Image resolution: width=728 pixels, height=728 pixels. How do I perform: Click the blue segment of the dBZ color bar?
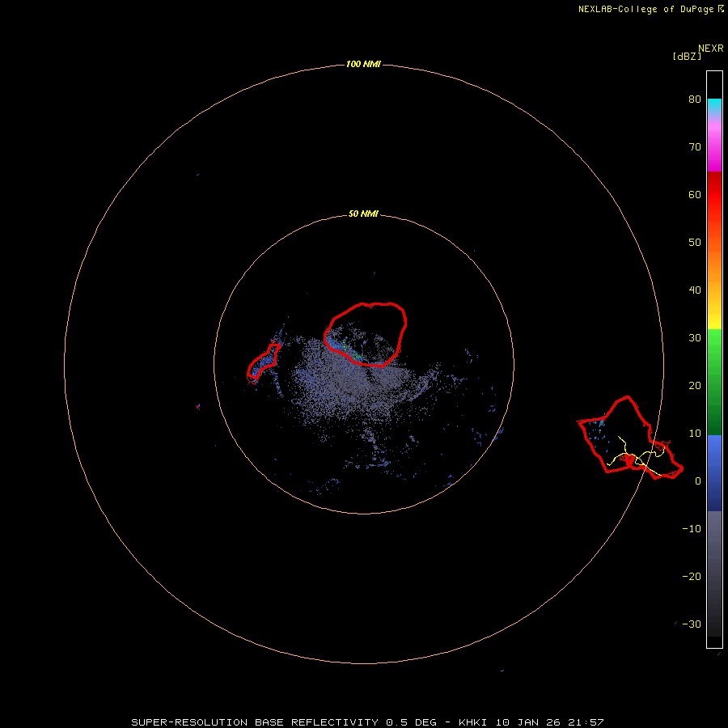coord(714,472)
